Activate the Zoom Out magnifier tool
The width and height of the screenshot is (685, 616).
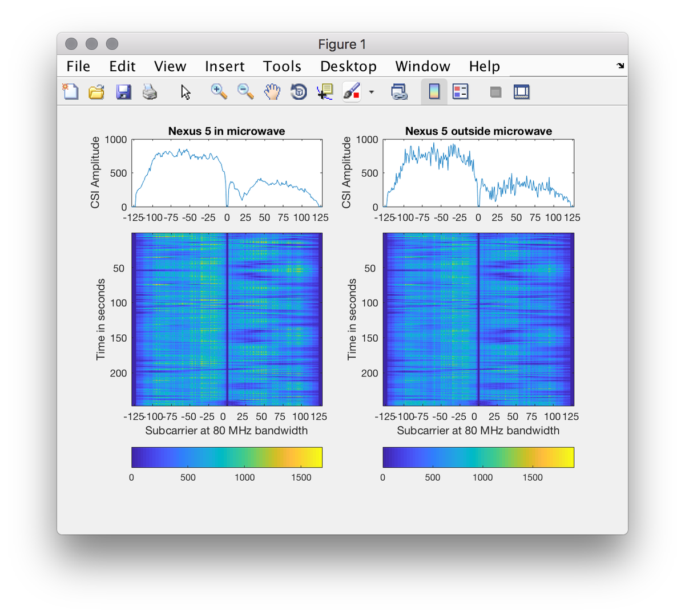click(245, 91)
